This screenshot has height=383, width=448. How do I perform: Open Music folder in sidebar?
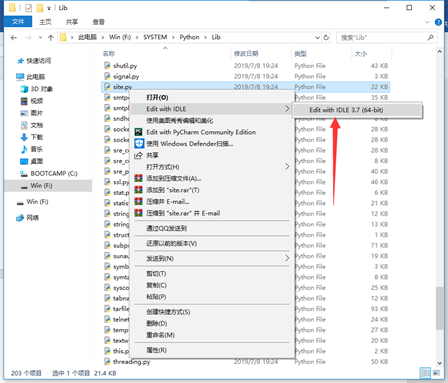click(37, 149)
